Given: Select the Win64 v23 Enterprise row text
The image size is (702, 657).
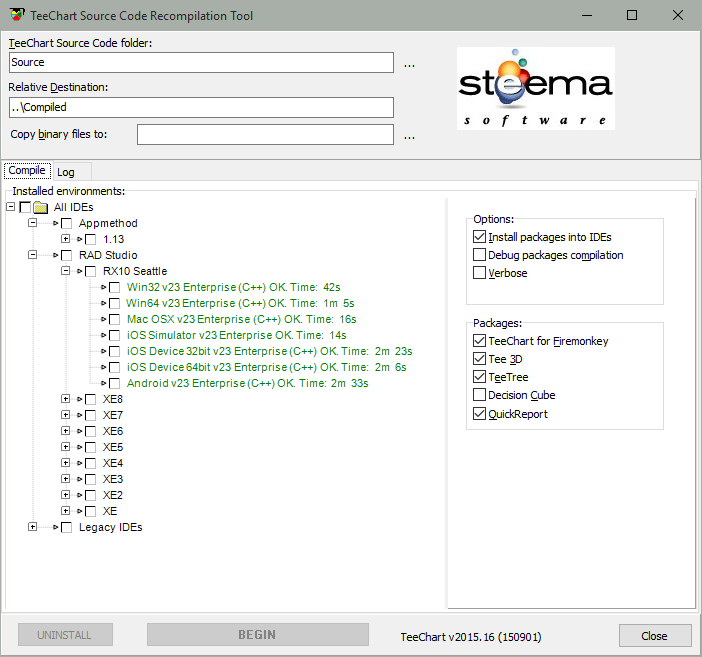Looking at the screenshot, I should coord(240,303).
